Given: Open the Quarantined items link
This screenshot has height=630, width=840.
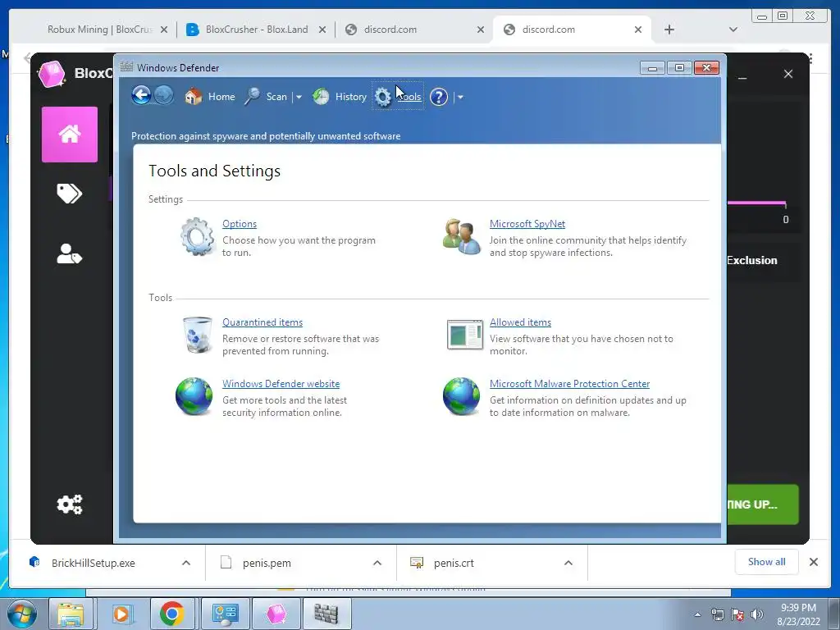Looking at the screenshot, I should [x=262, y=322].
